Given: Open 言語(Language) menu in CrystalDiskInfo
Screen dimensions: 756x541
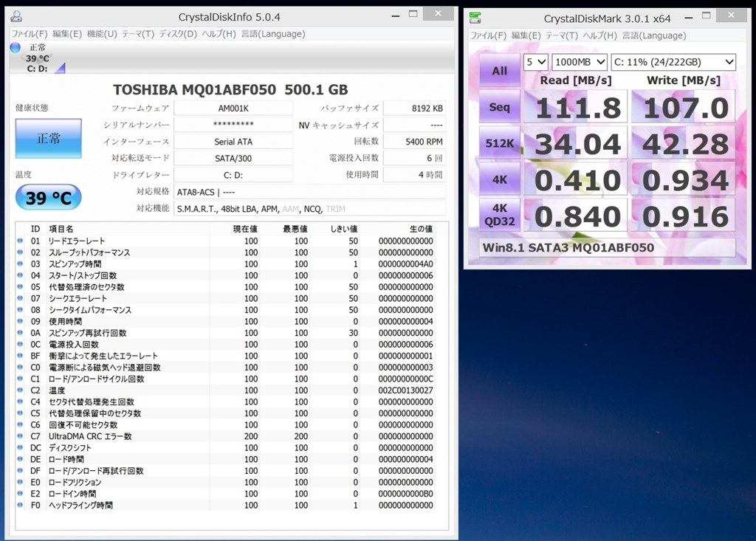Looking at the screenshot, I should click(x=273, y=34).
